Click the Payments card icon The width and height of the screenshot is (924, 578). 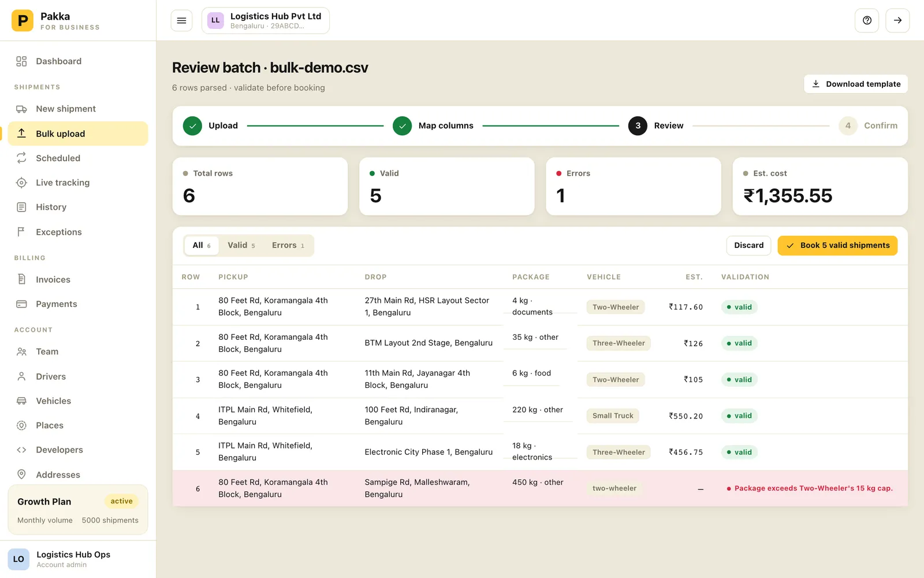[x=21, y=304]
